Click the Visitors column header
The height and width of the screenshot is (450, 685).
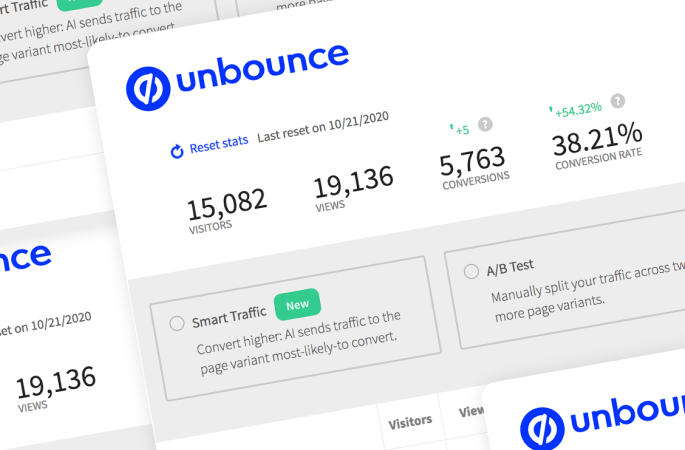[x=410, y=422]
